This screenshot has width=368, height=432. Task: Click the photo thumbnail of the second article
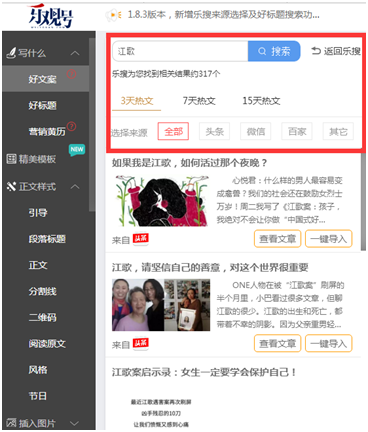tap(161, 305)
